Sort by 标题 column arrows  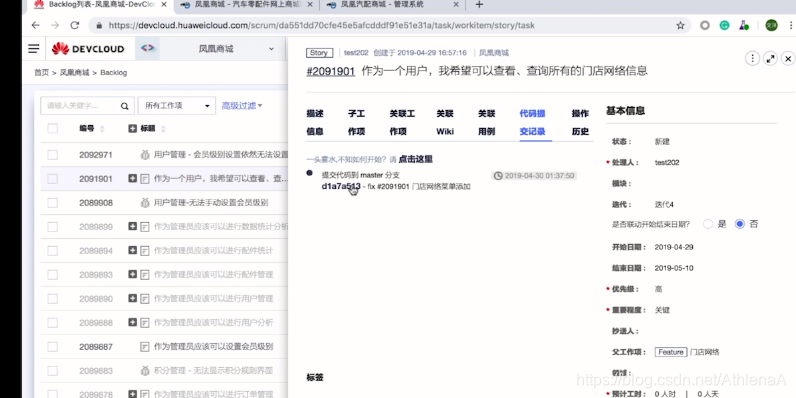pyautogui.click(x=163, y=129)
